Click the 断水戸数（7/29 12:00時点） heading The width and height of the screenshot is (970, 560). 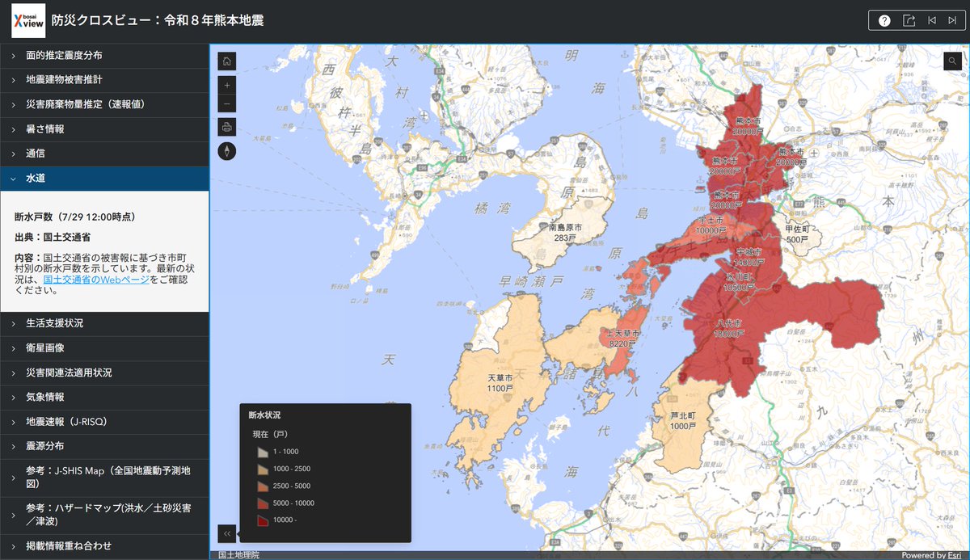[x=74, y=217]
